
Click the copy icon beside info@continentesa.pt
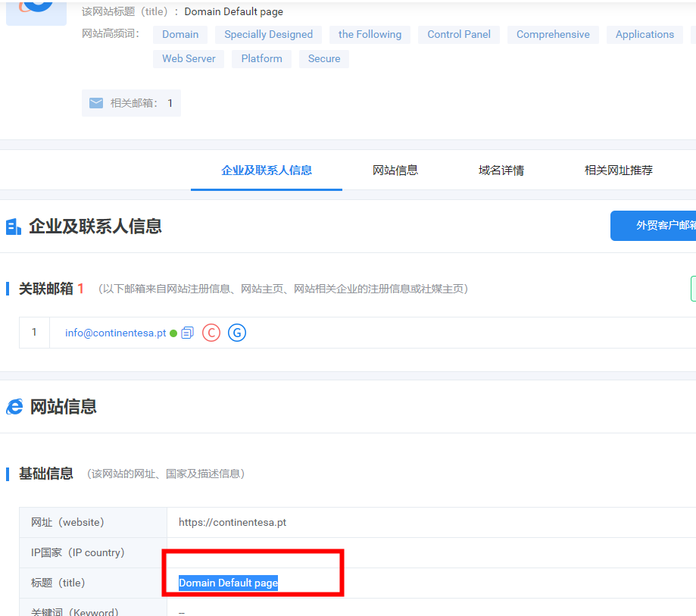[186, 333]
